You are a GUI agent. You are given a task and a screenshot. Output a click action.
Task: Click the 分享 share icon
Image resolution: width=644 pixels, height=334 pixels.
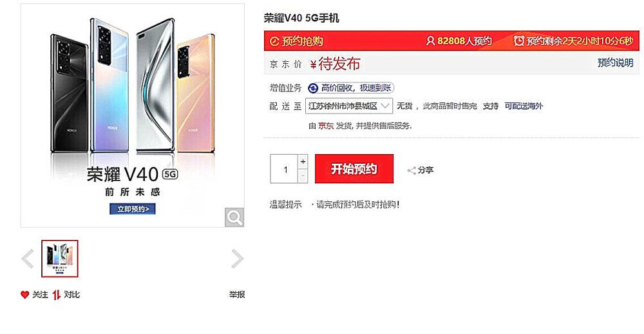(411, 170)
